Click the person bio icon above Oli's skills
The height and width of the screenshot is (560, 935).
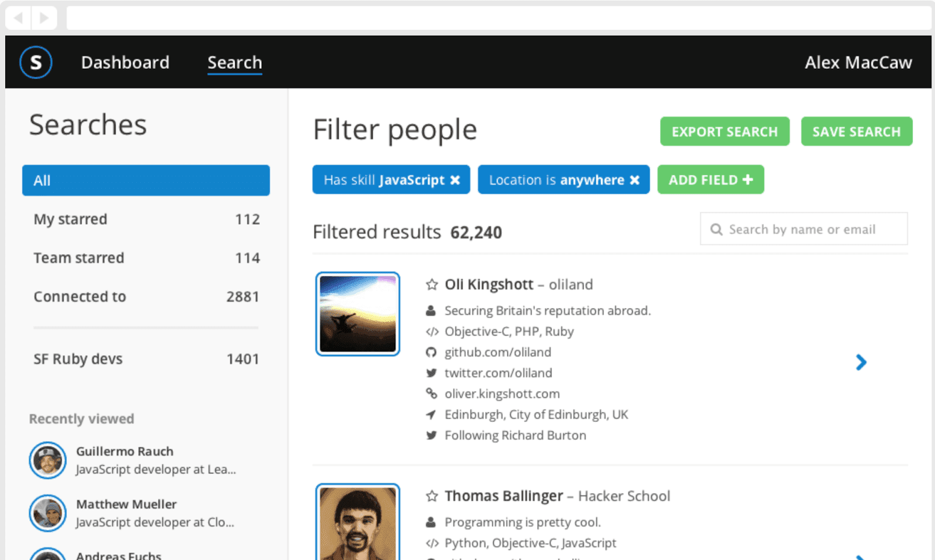[x=431, y=310]
